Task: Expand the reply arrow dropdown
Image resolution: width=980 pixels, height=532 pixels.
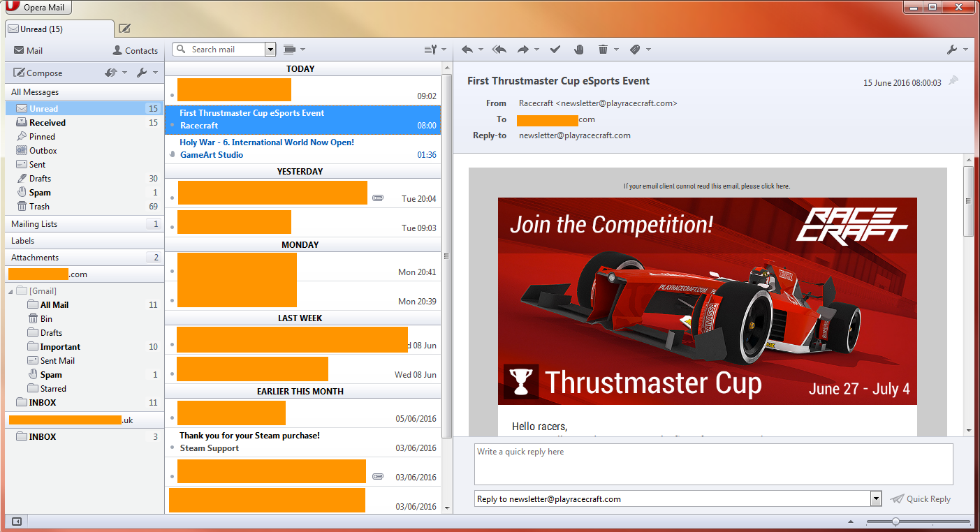Action: click(481, 50)
